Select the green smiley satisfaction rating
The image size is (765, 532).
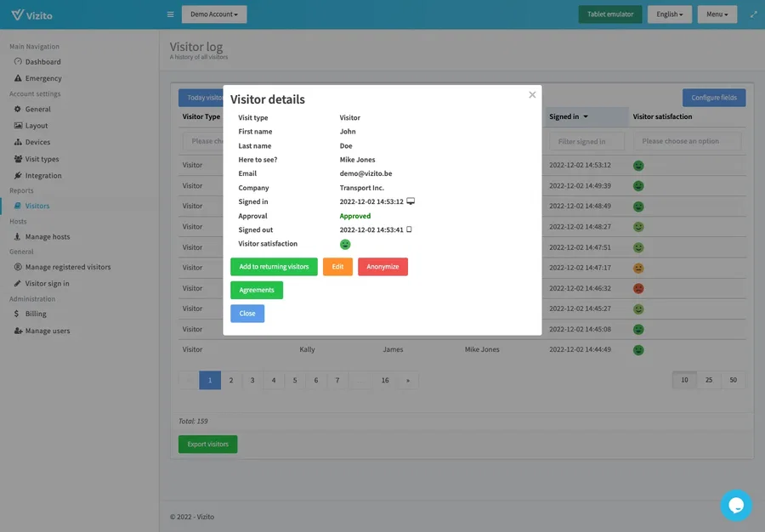(345, 244)
